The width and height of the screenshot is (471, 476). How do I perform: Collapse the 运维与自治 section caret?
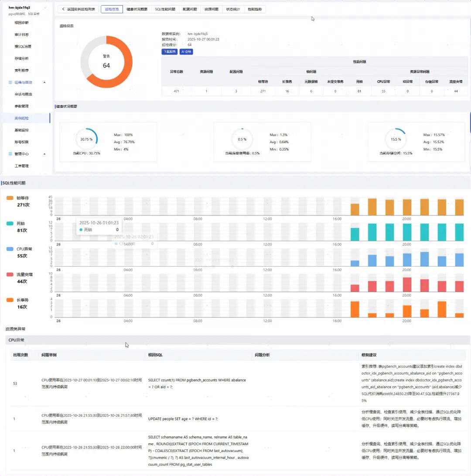click(x=44, y=82)
